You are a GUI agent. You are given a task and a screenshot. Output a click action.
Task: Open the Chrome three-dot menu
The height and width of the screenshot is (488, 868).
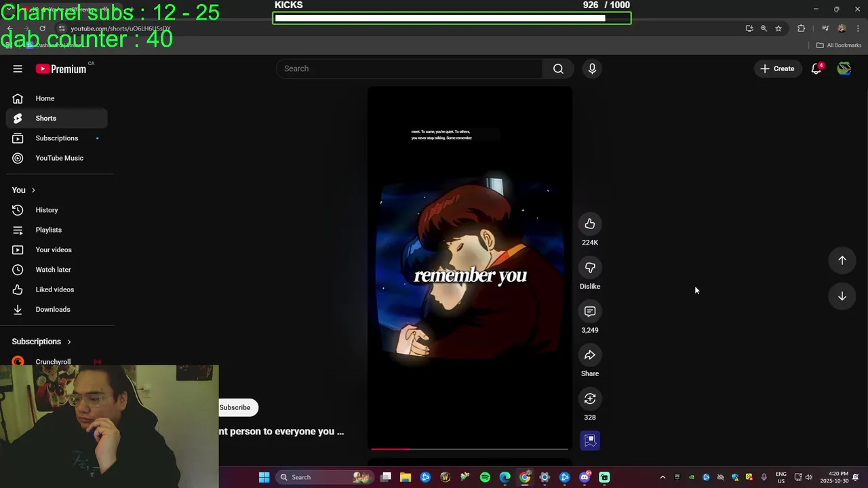[858, 28]
